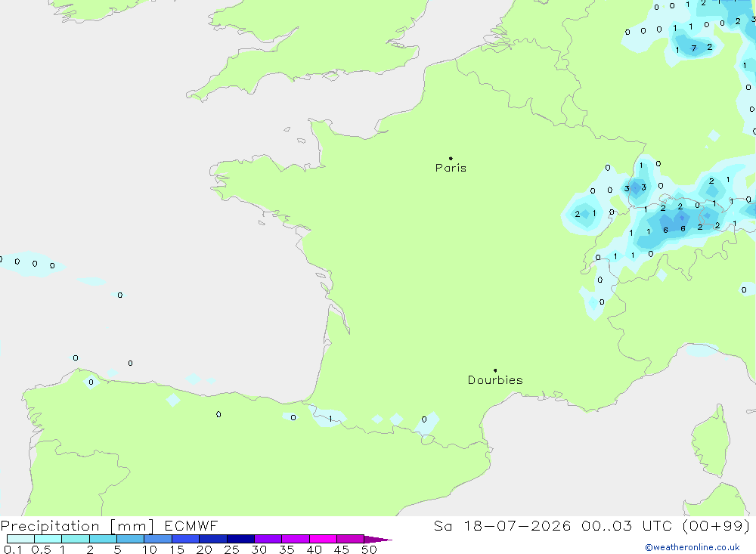Click the '00..03 UTC' time range text
756x554 pixels.
(626, 525)
